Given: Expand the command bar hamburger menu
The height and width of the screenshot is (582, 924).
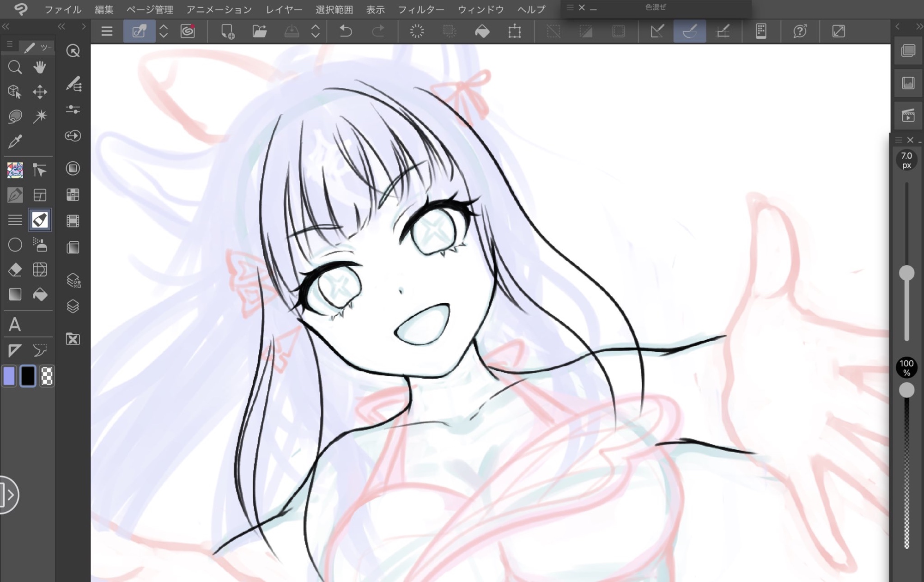Looking at the screenshot, I should (107, 31).
